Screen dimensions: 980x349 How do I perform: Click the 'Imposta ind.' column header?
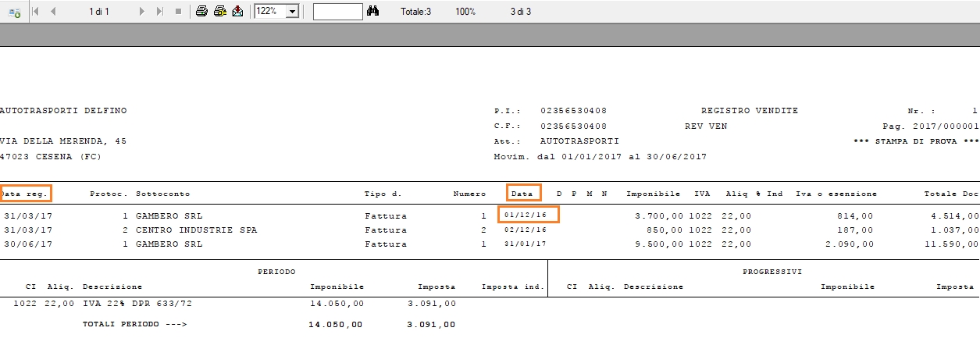click(x=513, y=287)
